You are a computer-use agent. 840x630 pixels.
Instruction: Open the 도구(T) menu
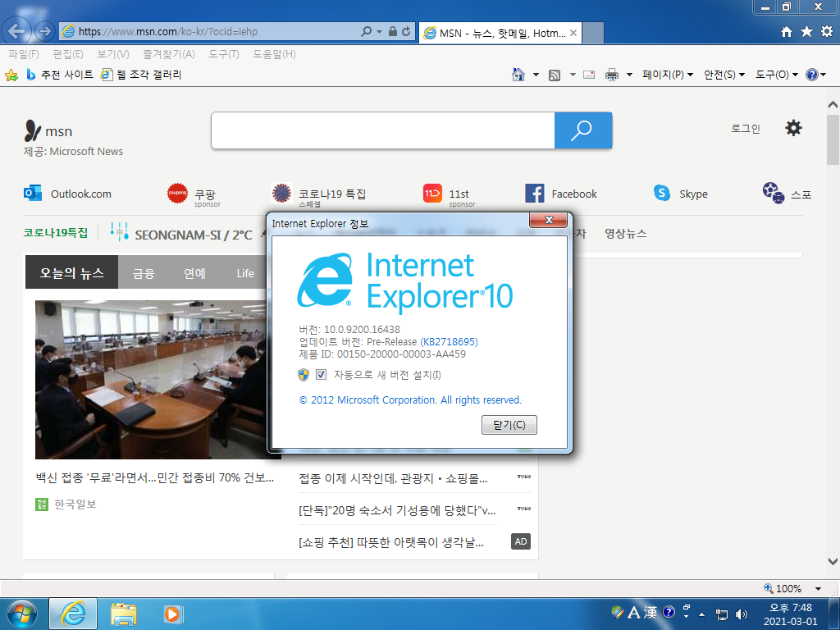[224, 54]
